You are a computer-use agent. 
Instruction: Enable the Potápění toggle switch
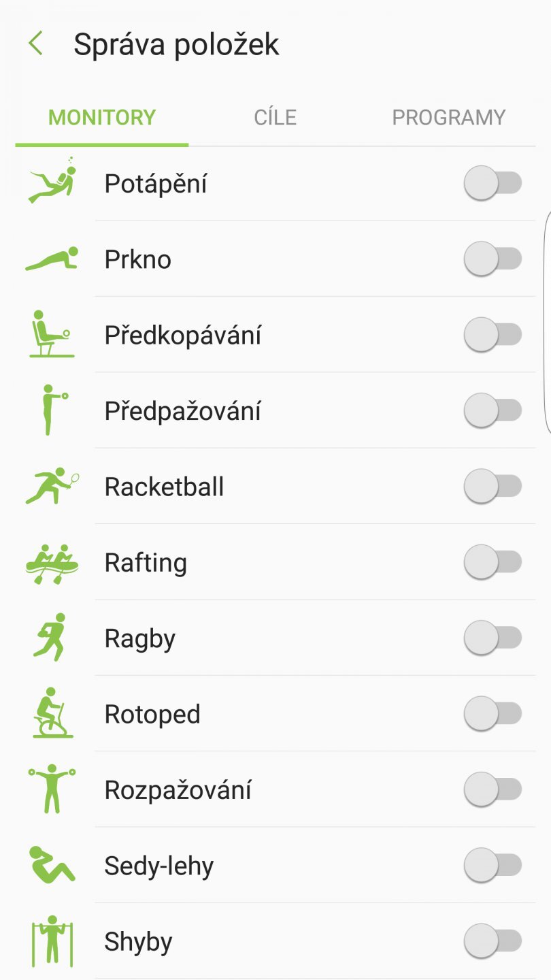[x=493, y=184]
